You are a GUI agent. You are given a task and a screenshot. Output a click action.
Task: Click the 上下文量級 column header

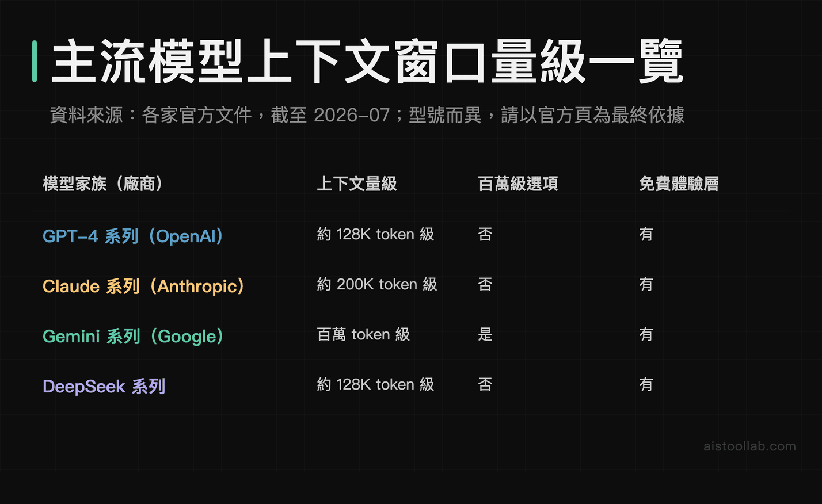[357, 184]
